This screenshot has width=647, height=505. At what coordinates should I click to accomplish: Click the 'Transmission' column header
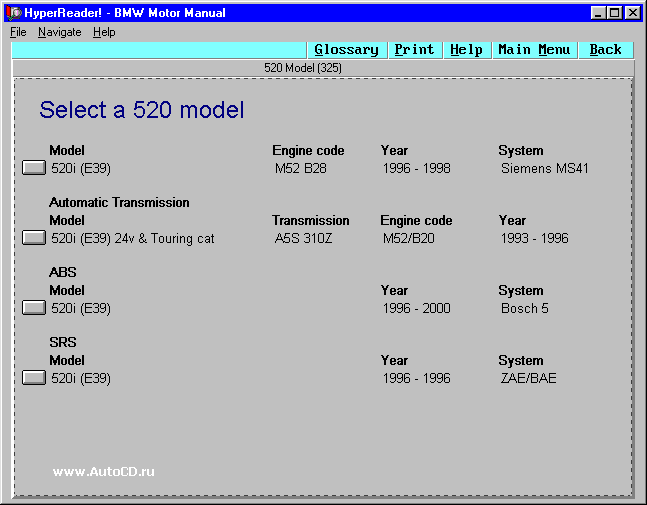[311, 221]
